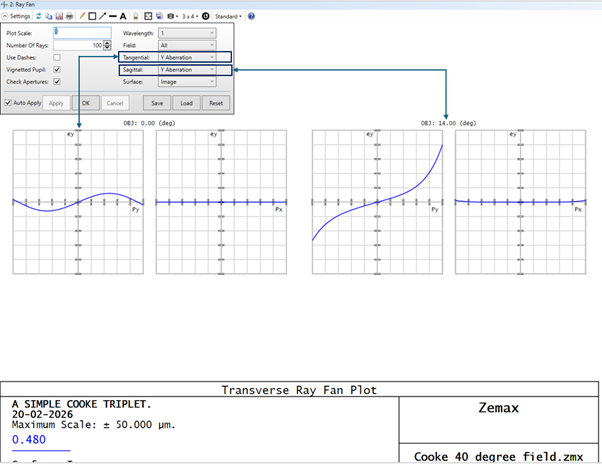Select the arrow annotation tool
Image resolution: width=602 pixels, height=464 pixels.
(102, 17)
